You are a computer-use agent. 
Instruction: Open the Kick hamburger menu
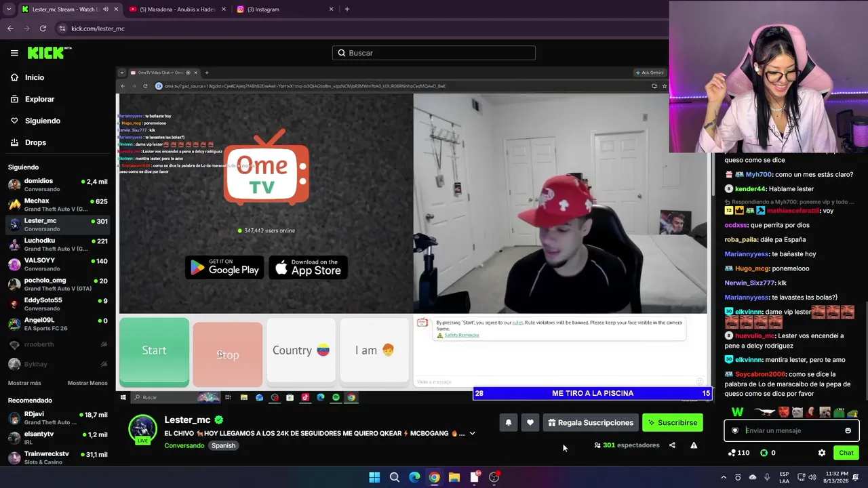[14, 53]
